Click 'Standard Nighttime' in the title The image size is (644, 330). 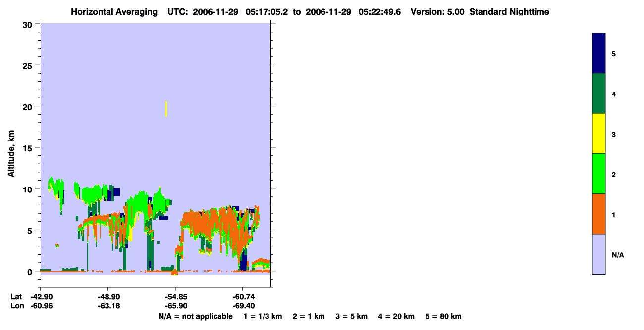click(x=509, y=12)
